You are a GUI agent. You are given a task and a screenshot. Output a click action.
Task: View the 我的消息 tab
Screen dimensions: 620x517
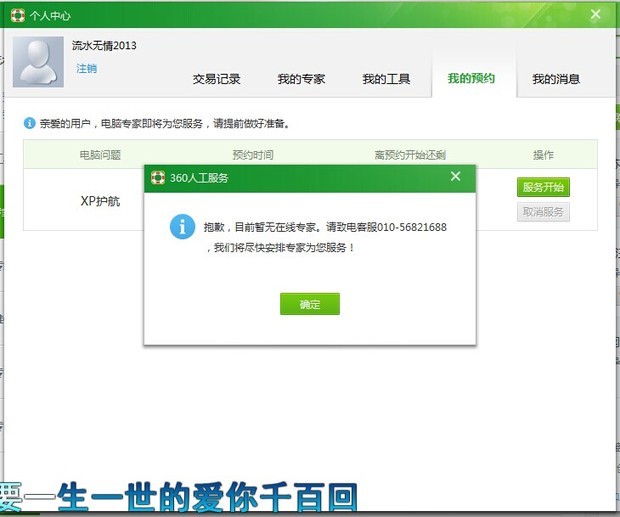[x=556, y=79]
